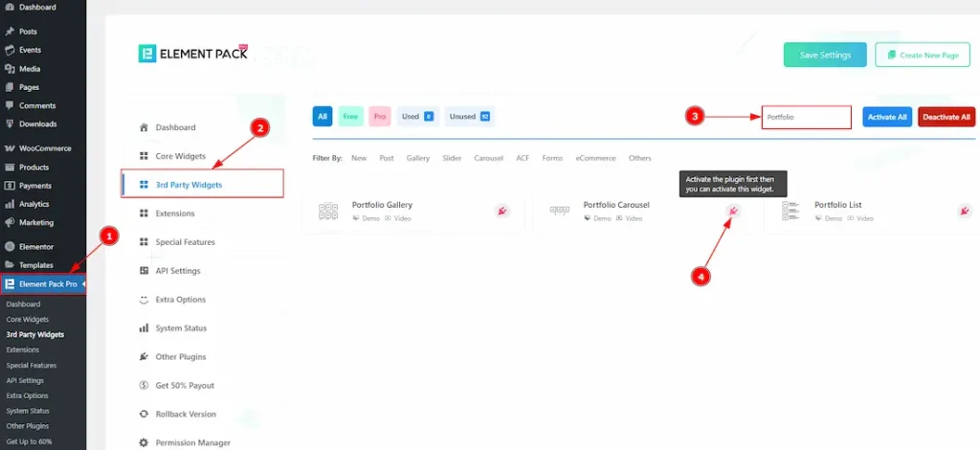Filter widgets by Forms
The width and height of the screenshot is (980, 450).
pos(552,159)
